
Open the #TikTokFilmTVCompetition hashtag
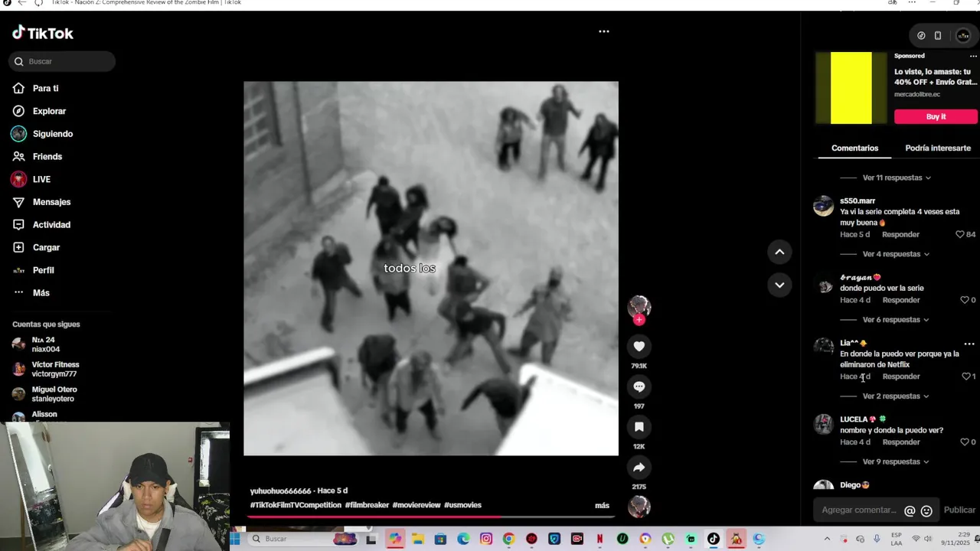pos(296,505)
